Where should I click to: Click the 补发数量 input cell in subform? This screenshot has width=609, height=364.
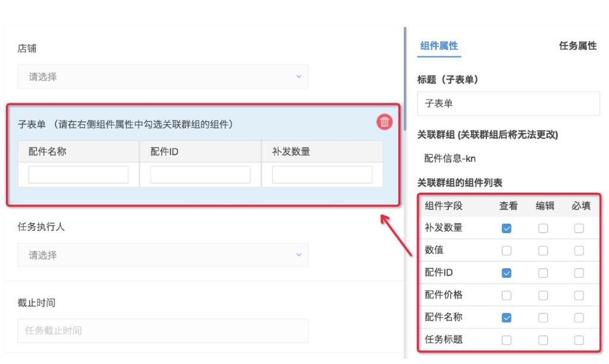coord(322,175)
